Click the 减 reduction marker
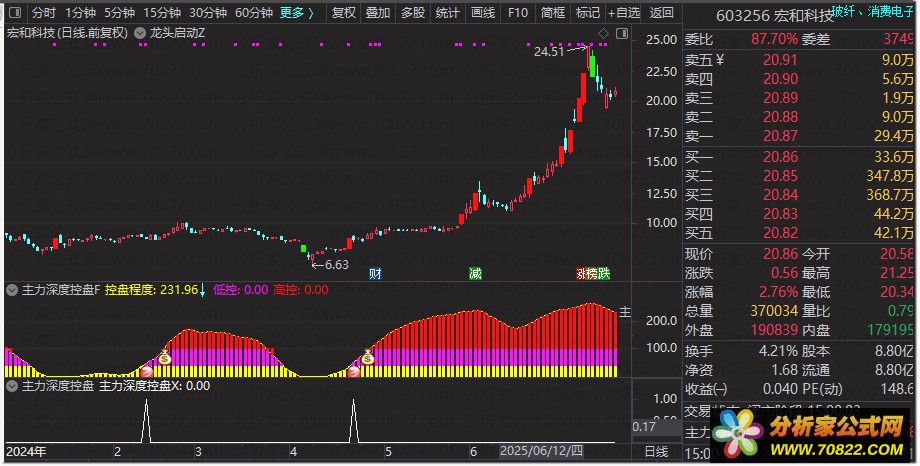The image size is (920, 466). coord(475,273)
